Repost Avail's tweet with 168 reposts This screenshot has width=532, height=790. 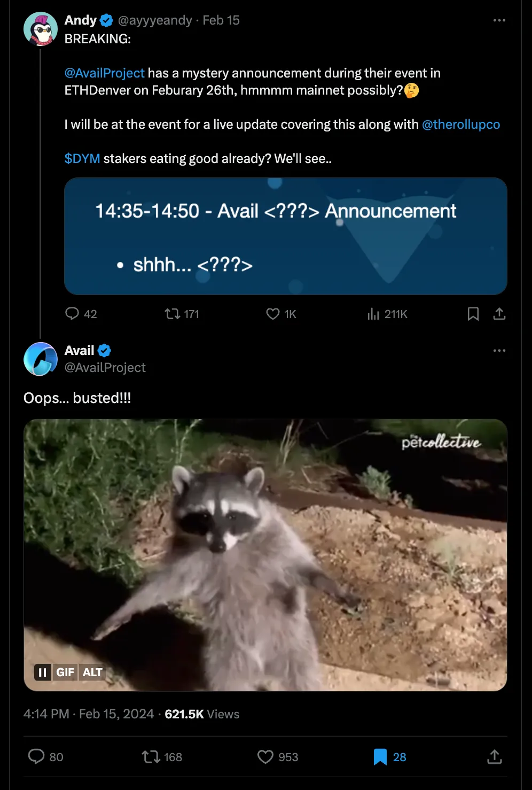(x=151, y=757)
